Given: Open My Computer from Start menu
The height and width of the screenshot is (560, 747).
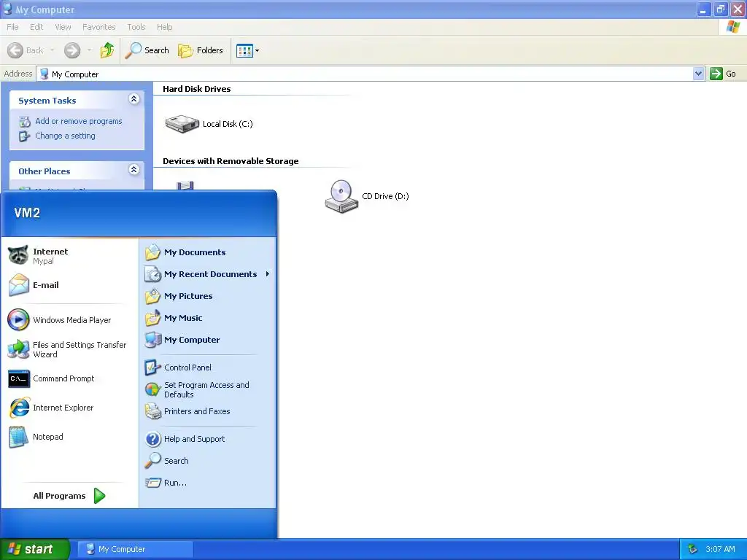Looking at the screenshot, I should point(207,340).
